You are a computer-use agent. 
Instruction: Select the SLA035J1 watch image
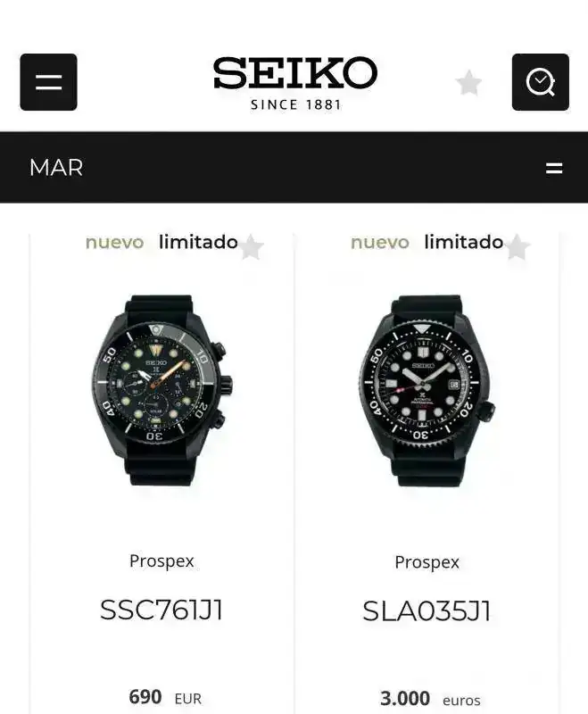click(427, 390)
